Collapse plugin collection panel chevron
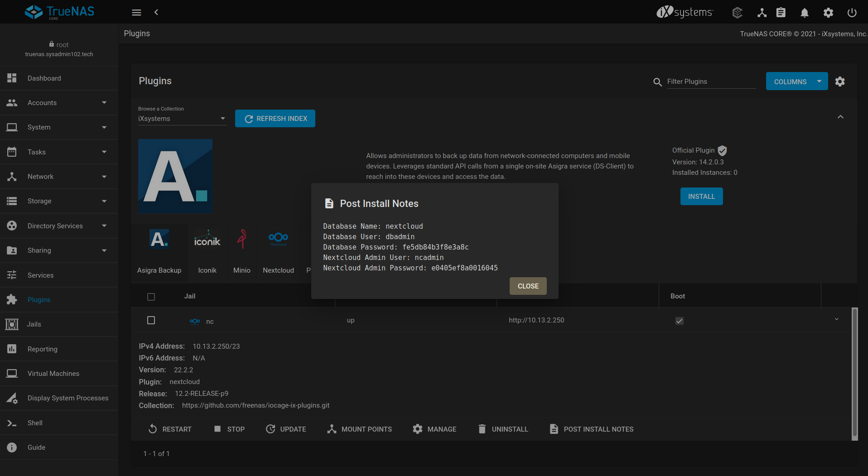This screenshot has height=476, width=868. point(840,117)
